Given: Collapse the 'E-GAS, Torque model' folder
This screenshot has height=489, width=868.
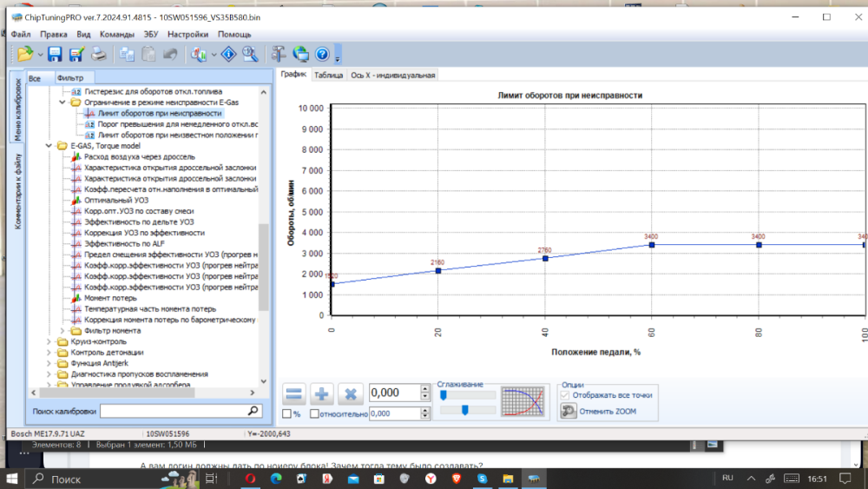Looking at the screenshot, I should coord(49,146).
